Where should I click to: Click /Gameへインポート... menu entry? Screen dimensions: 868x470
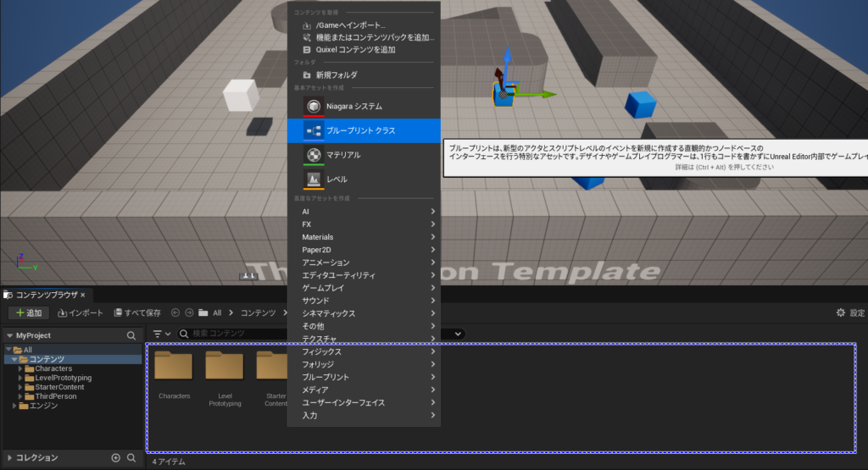pyautogui.click(x=364, y=25)
